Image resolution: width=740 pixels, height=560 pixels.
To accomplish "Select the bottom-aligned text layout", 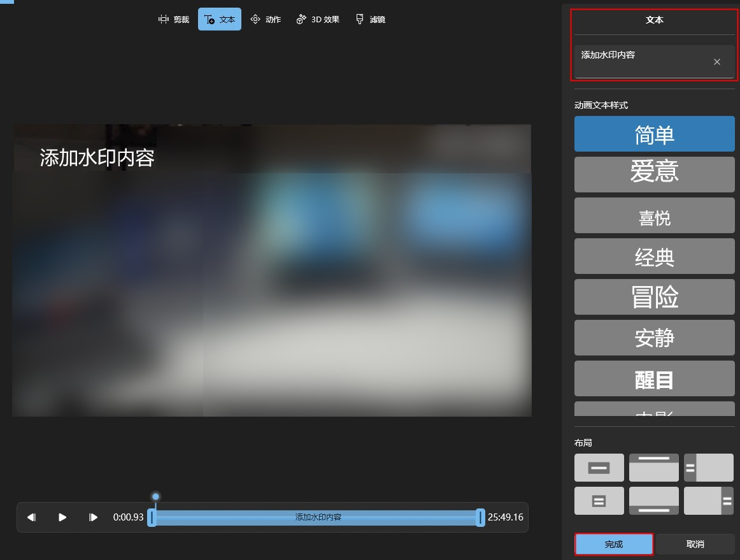I will point(653,501).
